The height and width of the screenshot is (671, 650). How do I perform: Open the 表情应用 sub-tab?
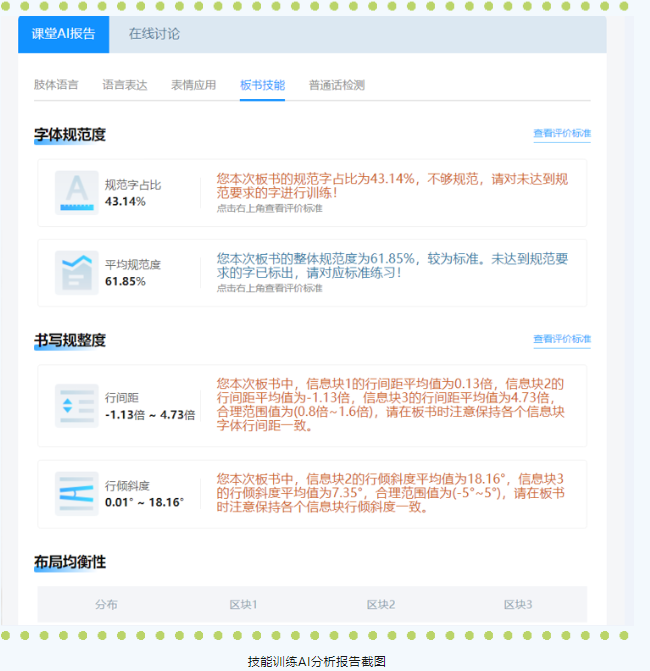point(193,85)
